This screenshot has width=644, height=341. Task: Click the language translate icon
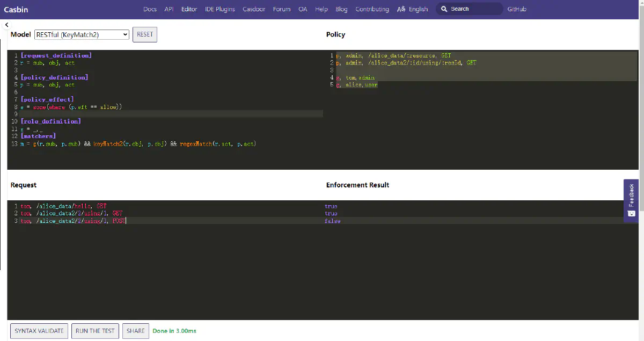coord(401,9)
